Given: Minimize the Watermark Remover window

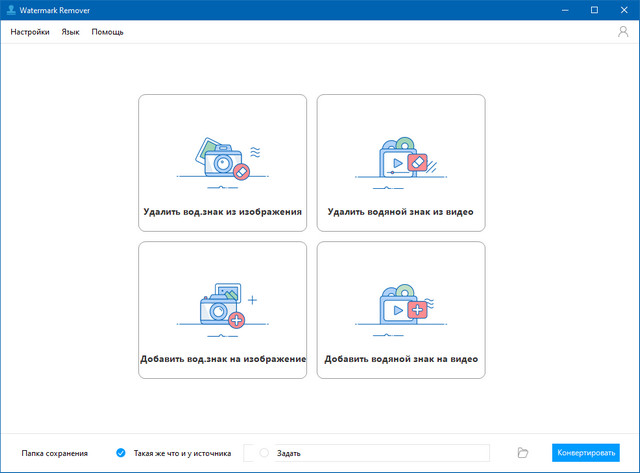Looking at the screenshot, I should click(x=565, y=10).
